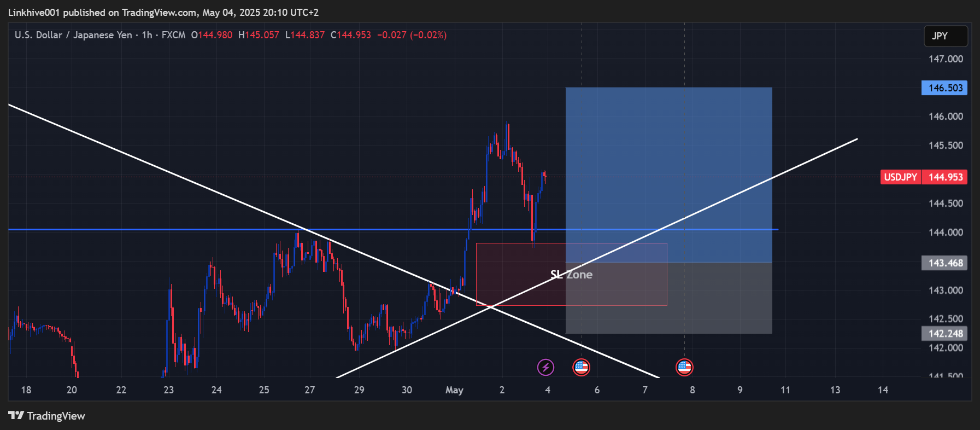The image size is (980, 430).
Task: Click the US flag event icon near May 5
Action: [581, 367]
